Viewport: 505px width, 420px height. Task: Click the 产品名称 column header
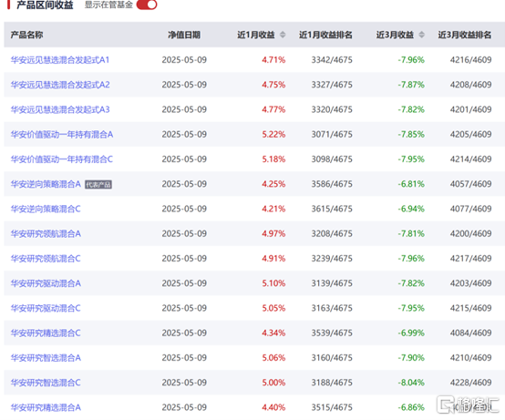click(26, 35)
